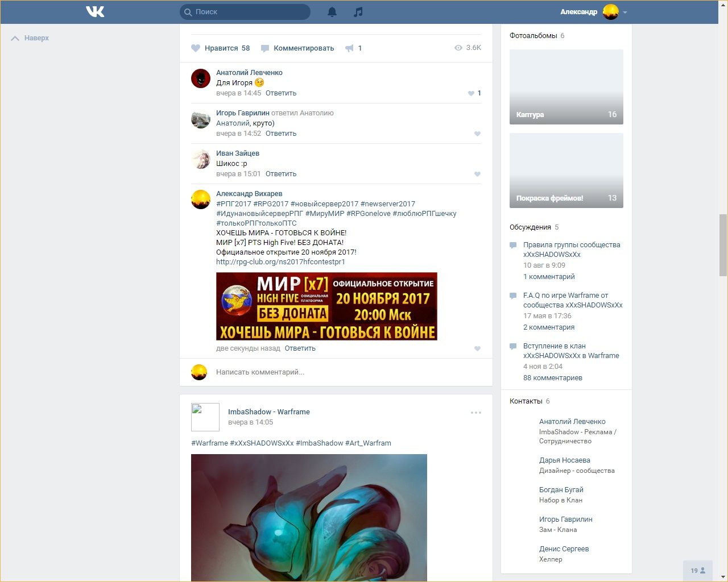Like Игорь Гаврилин's comment heart

coord(477,134)
